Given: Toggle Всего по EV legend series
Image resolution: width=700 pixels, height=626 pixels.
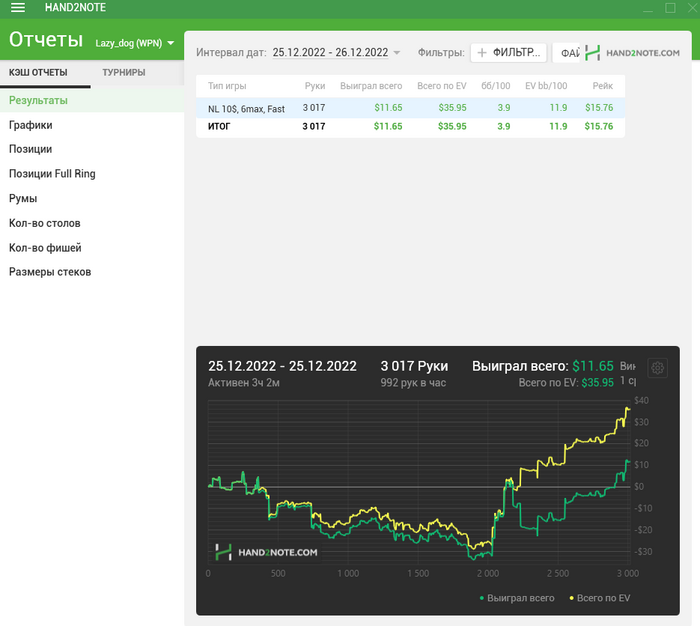Looking at the screenshot, I should (600, 598).
